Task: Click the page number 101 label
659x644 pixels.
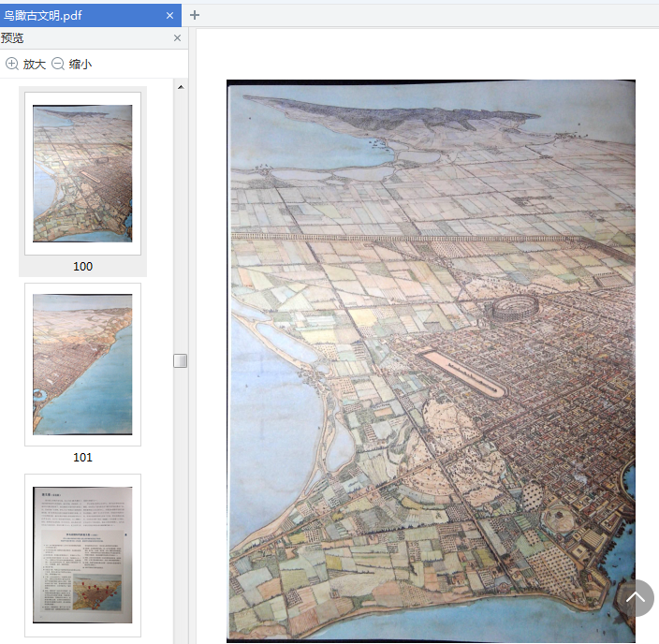Action: (82, 458)
